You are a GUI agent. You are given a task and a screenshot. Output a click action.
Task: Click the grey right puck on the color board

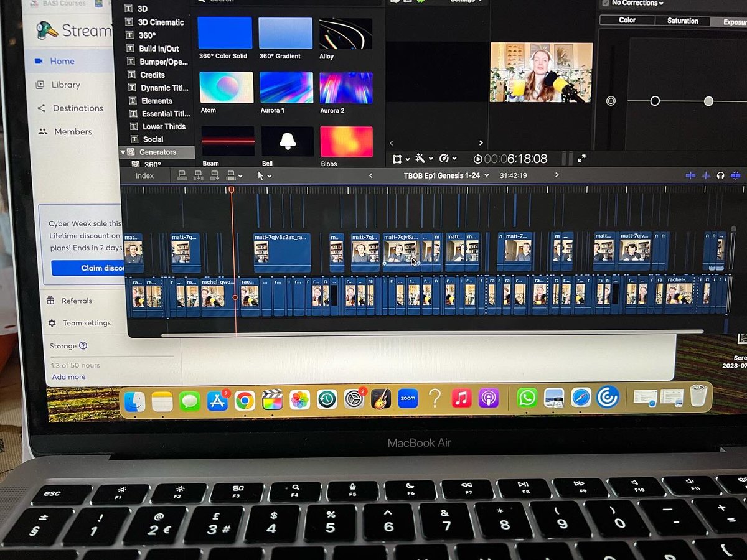(708, 101)
